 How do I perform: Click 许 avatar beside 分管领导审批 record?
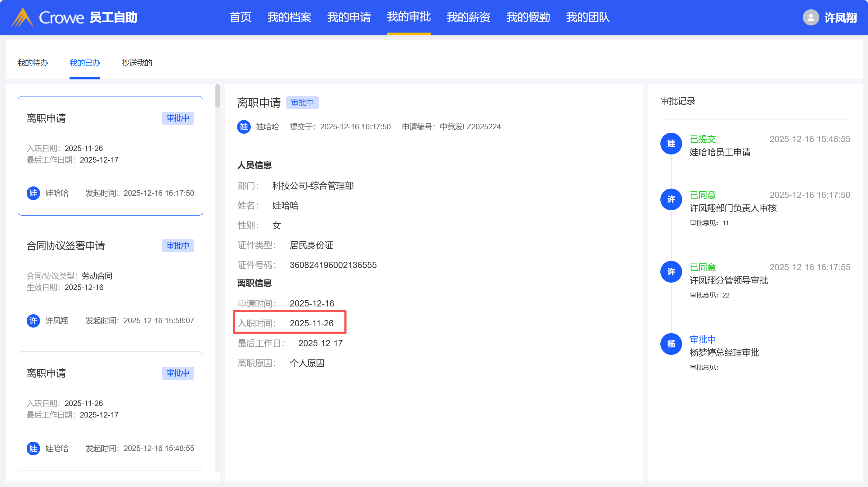(x=671, y=271)
